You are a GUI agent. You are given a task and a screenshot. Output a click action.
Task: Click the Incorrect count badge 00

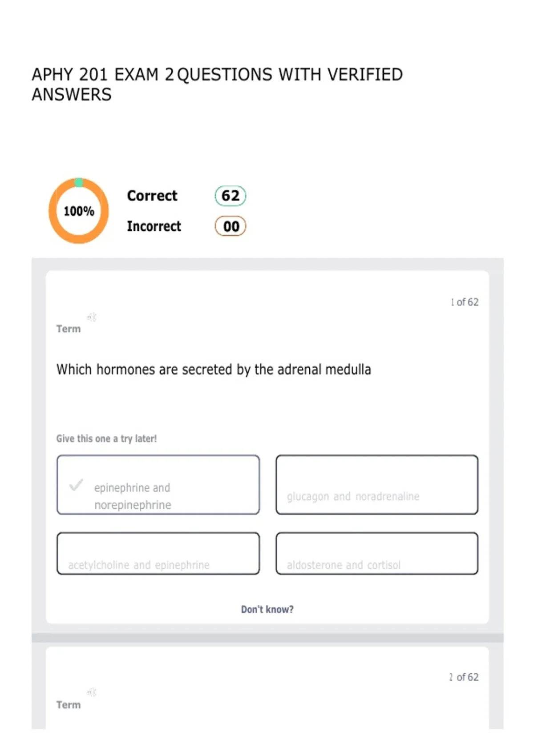(231, 226)
